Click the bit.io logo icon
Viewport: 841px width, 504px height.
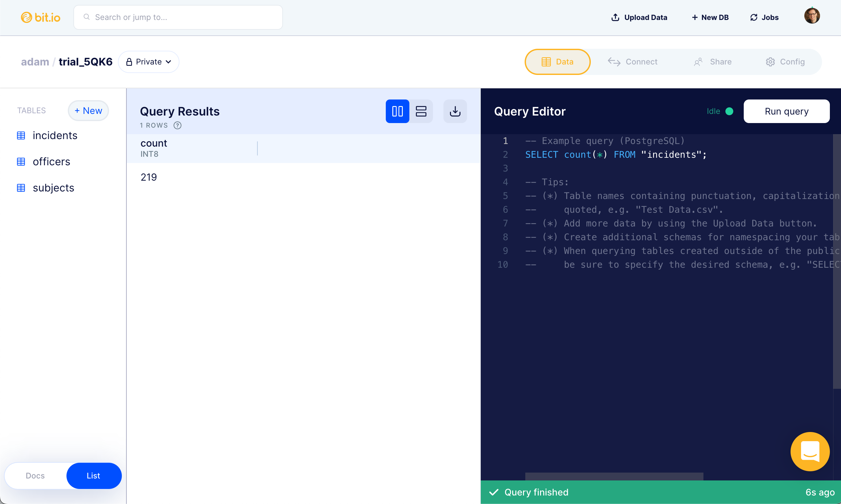click(27, 17)
